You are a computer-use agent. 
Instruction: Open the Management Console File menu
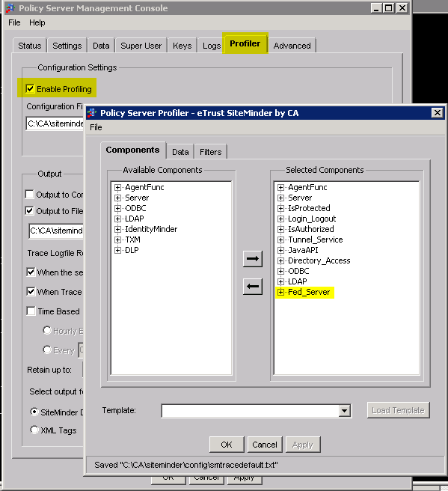click(x=14, y=22)
